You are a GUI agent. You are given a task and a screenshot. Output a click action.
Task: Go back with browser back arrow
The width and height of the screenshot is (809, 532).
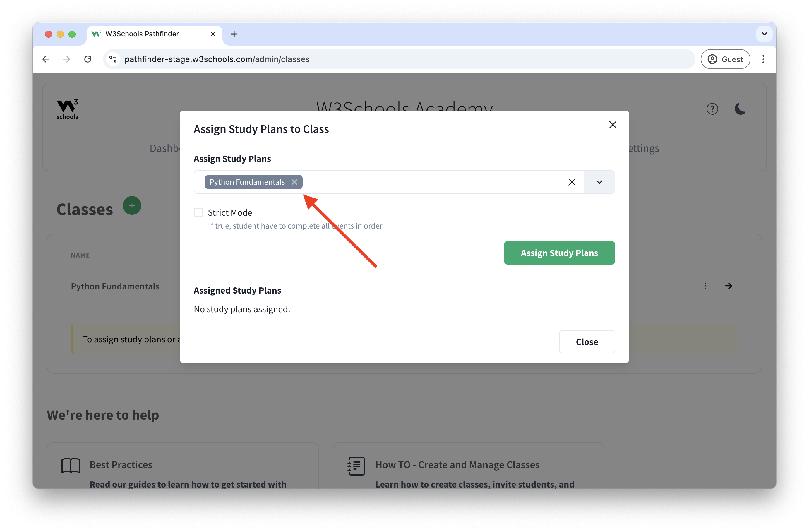pos(46,59)
